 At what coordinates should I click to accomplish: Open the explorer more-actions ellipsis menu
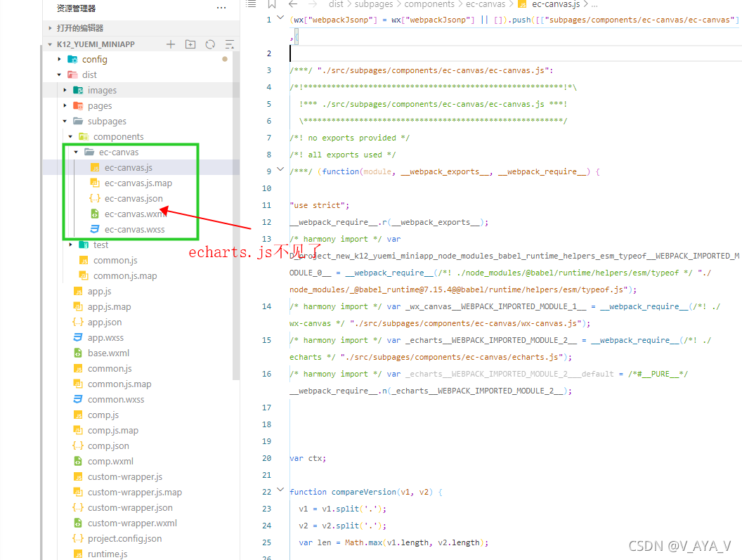tap(221, 8)
